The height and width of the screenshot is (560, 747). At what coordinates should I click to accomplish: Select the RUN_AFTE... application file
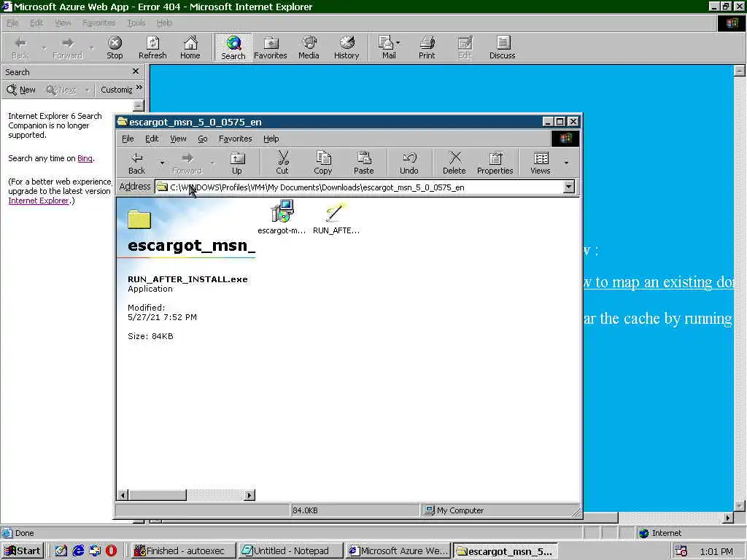(x=336, y=217)
